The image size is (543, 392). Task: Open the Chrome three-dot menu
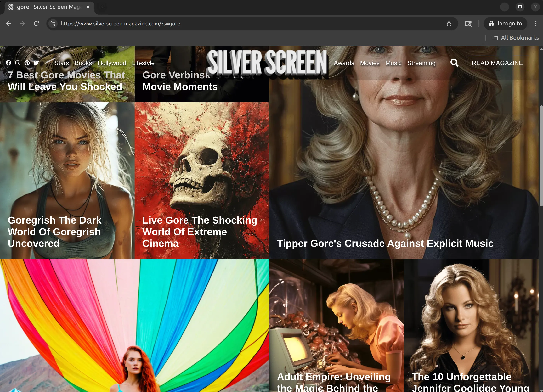coord(536,23)
